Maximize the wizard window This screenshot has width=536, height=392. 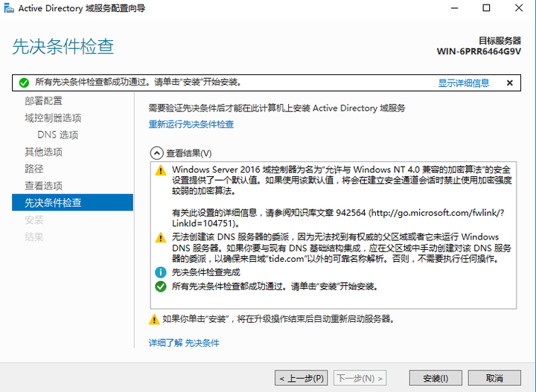[486, 8]
